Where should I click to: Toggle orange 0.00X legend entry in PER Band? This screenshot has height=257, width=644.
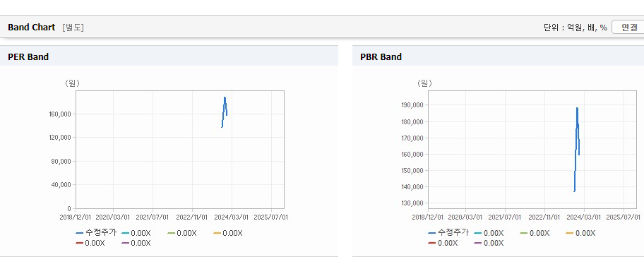click(x=228, y=233)
